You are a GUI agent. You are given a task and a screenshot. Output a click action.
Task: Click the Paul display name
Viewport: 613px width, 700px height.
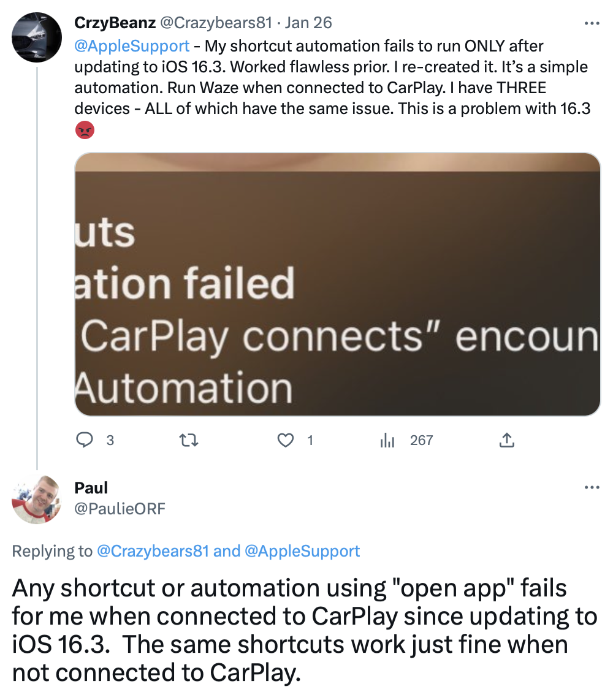(91, 488)
